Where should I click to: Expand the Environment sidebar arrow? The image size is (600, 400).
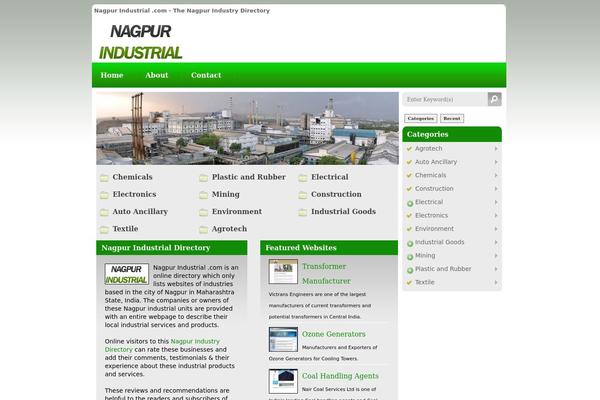click(496, 229)
